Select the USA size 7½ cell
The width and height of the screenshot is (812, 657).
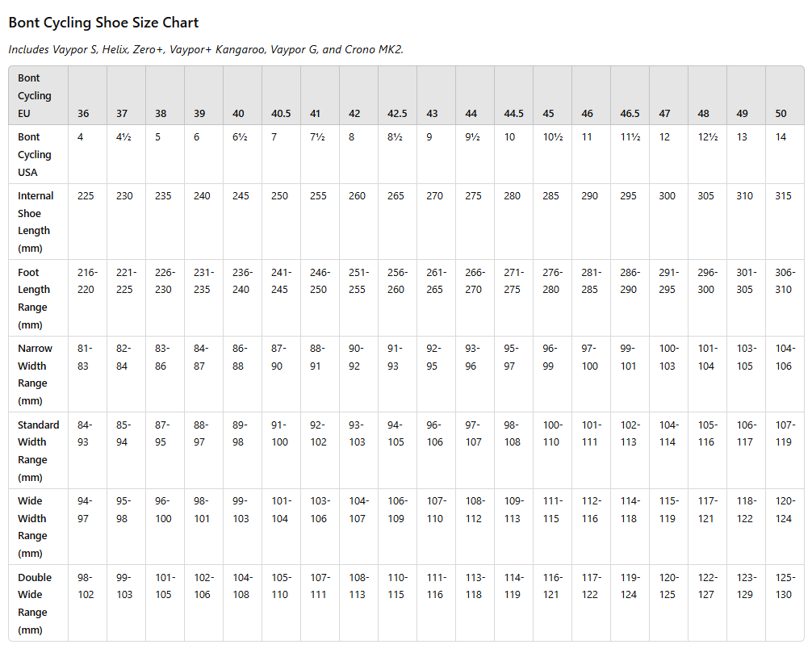[317, 137]
